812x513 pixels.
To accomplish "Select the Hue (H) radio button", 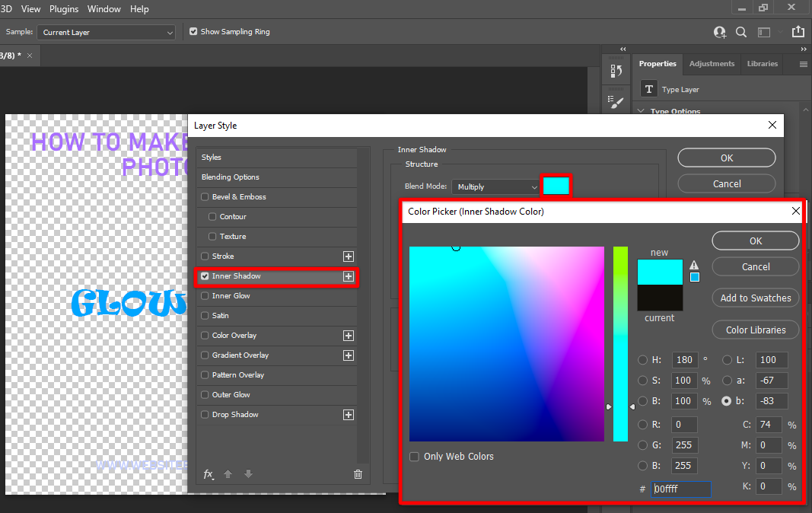I will coord(643,360).
